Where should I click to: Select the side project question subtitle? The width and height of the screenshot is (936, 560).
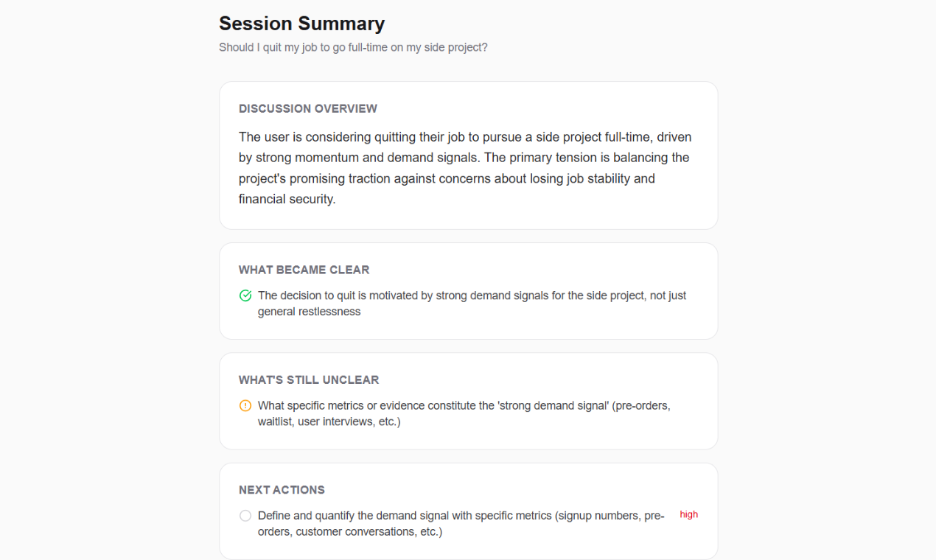click(x=354, y=46)
